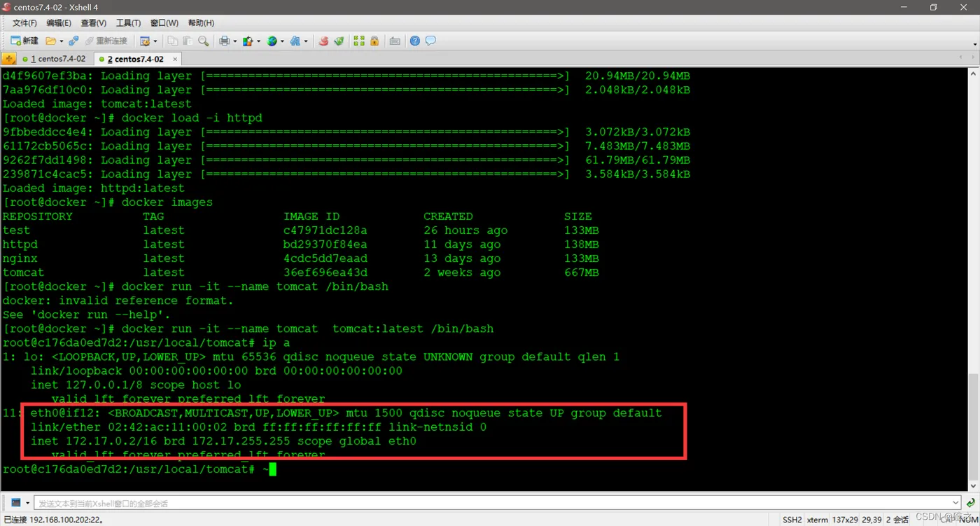This screenshot has width=980, height=526.
Task: Expand the globe encoding dropdown arrow
Action: point(282,41)
